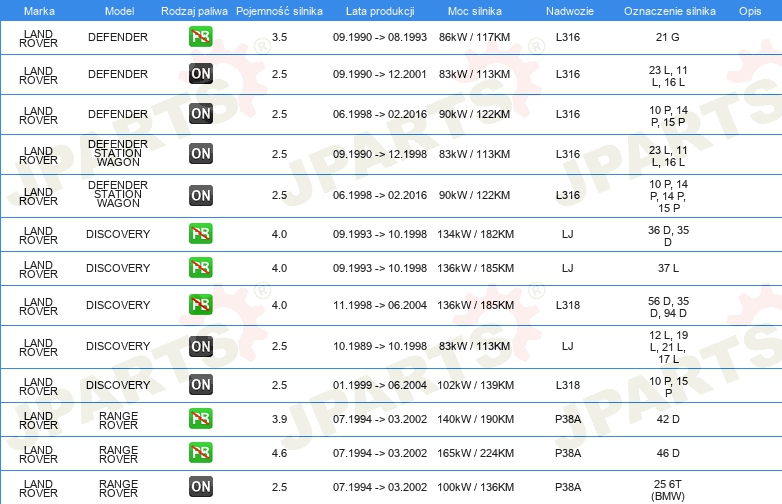The width and height of the screenshot is (782, 504).
Task: Click diesel ON icon for Defender 83kW 09.1990-12.2001
Action: (200, 74)
